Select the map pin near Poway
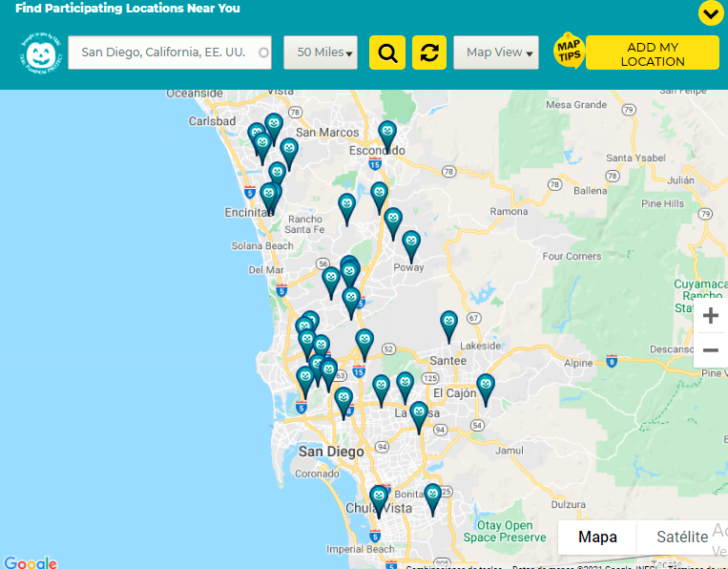 coord(411,242)
